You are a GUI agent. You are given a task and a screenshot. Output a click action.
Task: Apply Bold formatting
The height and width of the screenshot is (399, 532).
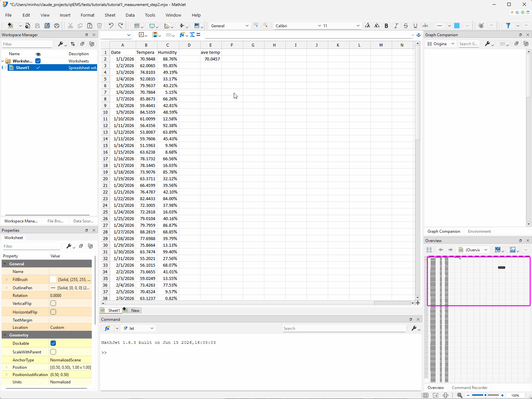(386, 26)
